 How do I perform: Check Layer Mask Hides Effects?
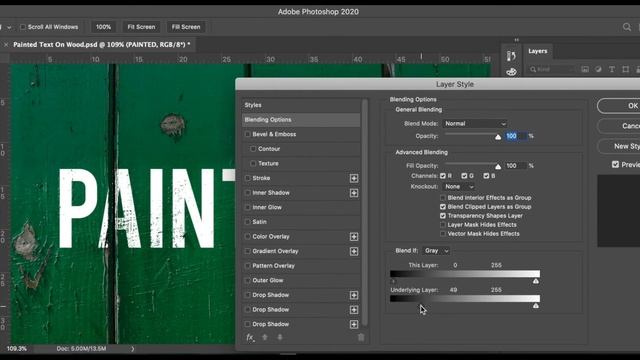pyautogui.click(x=443, y=225)
